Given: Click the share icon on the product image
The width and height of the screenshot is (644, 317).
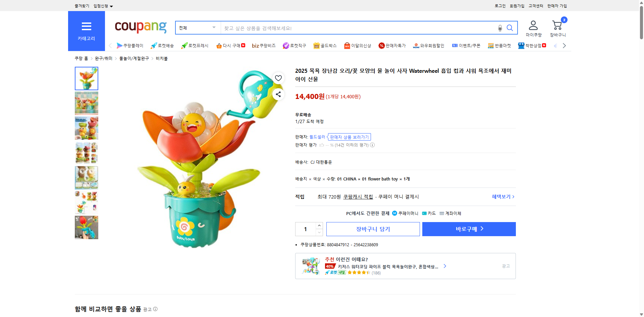Looking at the screenshot, I should 278,94.
